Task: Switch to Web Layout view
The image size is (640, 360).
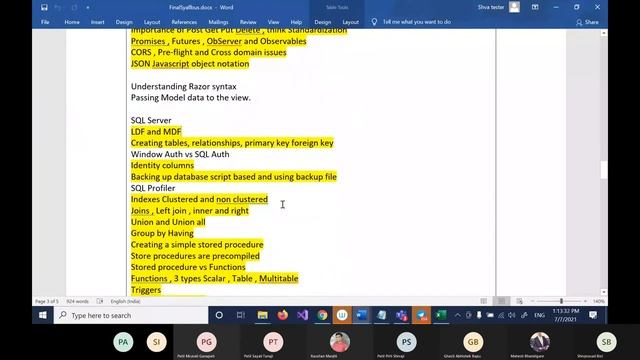Action: (x=520, y=301)
